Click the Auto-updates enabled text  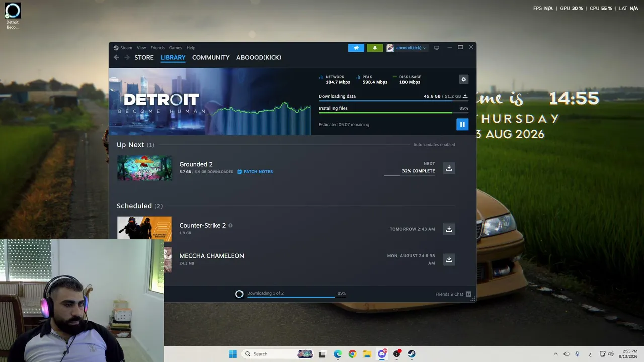434,145
